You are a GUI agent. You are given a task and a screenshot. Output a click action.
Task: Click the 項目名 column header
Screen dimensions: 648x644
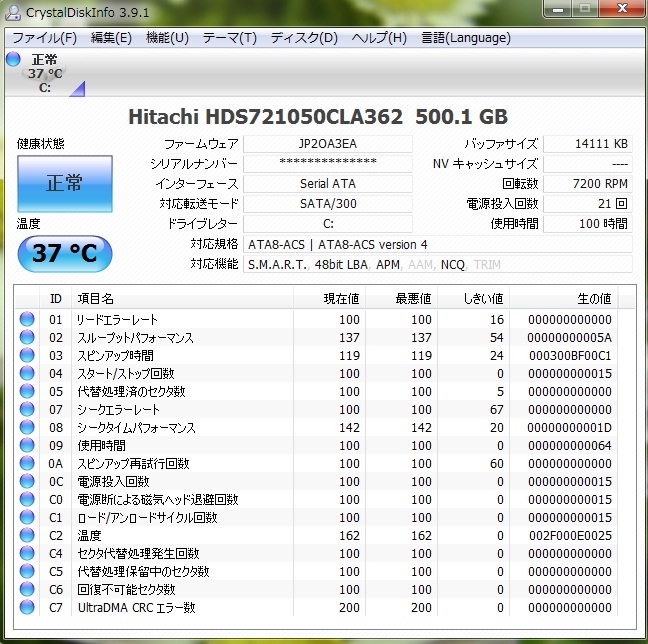click(x=95, y=298)
